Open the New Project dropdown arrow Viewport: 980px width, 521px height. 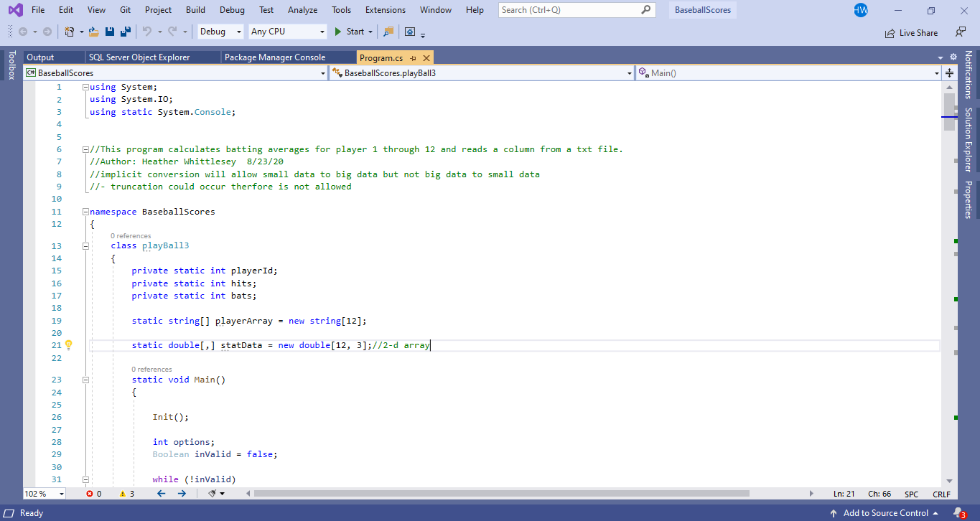(81, 32)
